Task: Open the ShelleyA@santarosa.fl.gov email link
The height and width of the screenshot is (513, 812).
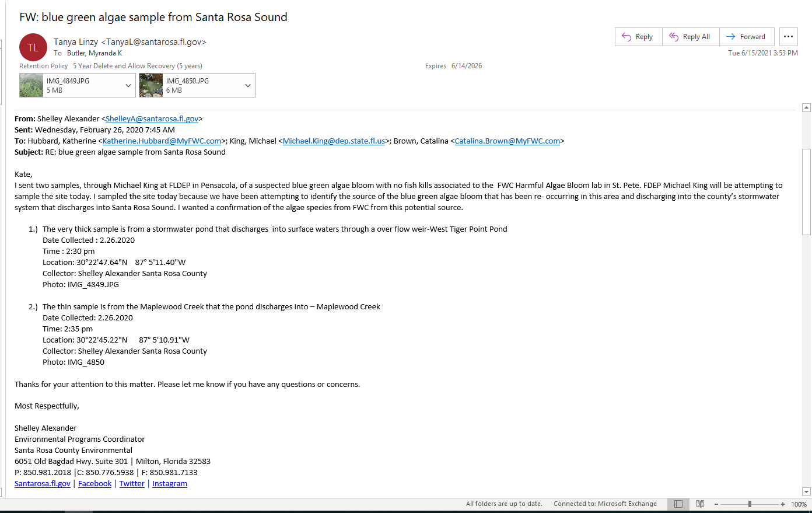Action: (x=152, y=119)
